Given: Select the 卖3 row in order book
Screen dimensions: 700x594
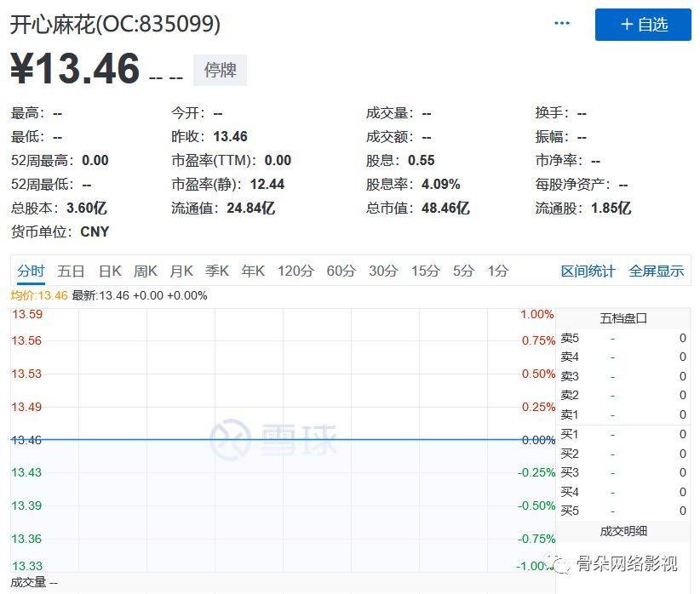Looking at the screenshot, I should pos(623,376).
